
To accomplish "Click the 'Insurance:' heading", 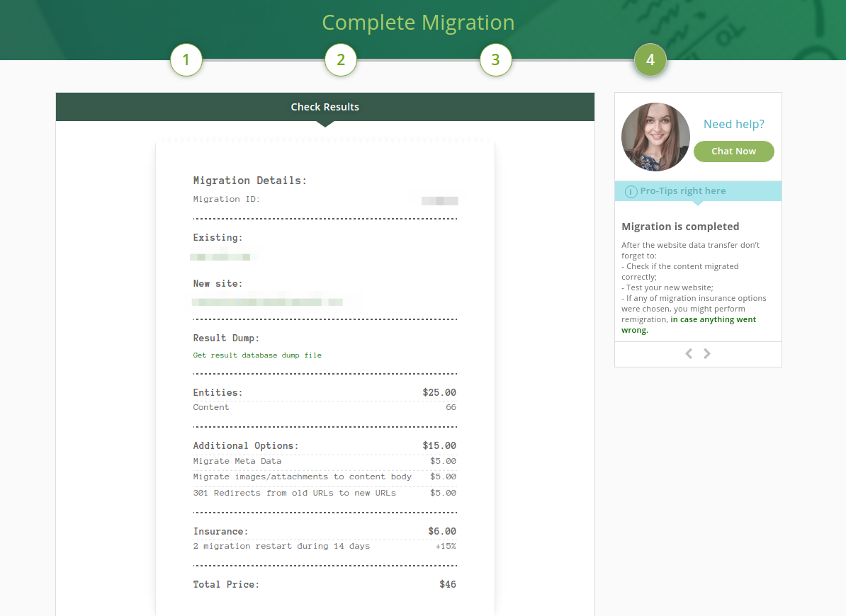I will pos(220,531).
